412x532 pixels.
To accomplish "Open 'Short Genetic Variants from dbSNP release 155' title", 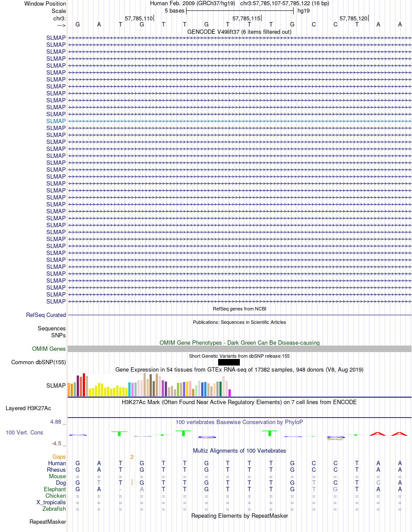I will [239, 356].
